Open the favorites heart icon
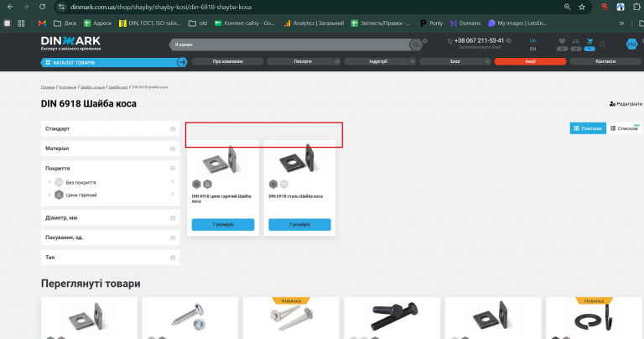 click(x=562, y=41)
